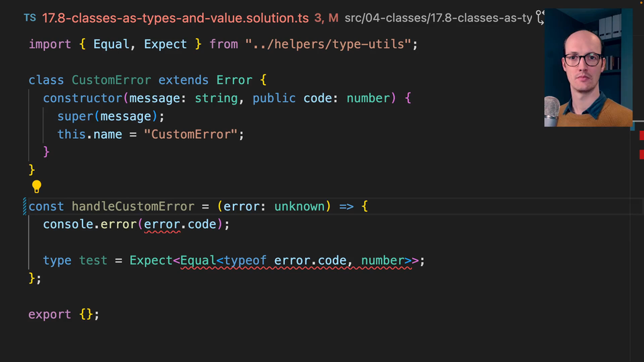Click the yellow lightbulb code action icon
The image size is (644, 362).
click(x=37, y=187)
